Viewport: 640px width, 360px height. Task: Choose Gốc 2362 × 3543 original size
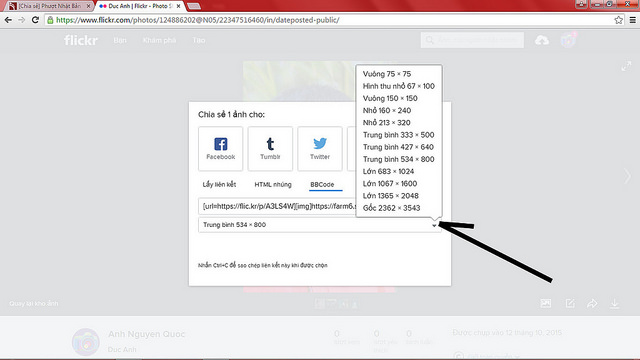(x=391, y=208)
